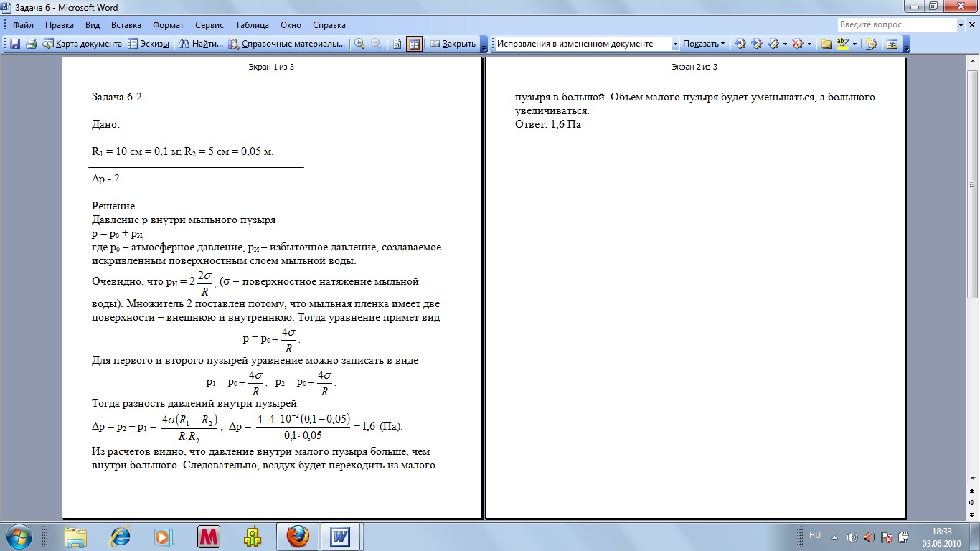The height and width of the screenshot is (551, 980).
Task: Open the Вид menu
Action: coord(93,25)
